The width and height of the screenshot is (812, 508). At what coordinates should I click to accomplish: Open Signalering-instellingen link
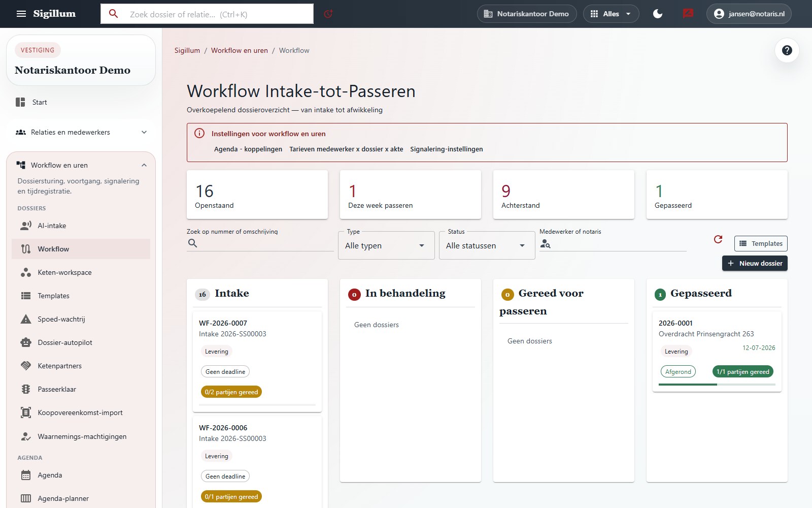447,149
